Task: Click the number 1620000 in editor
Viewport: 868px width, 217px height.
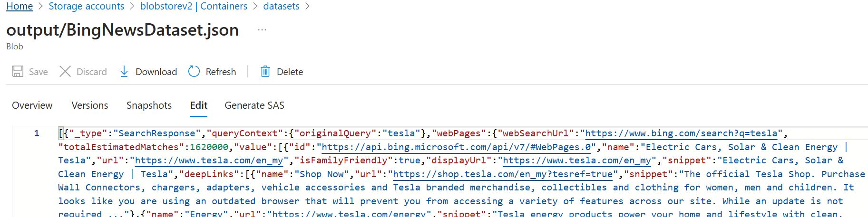Action: click(209, 147)
